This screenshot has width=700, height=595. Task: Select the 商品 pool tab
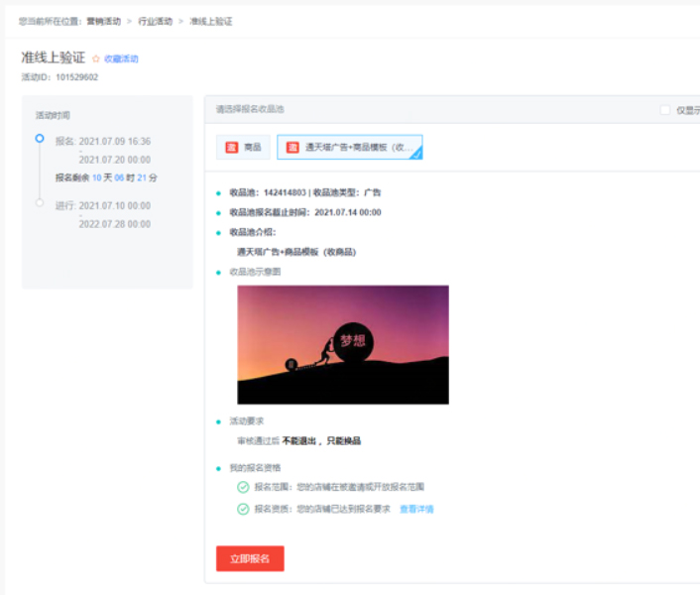pos(242,148)
